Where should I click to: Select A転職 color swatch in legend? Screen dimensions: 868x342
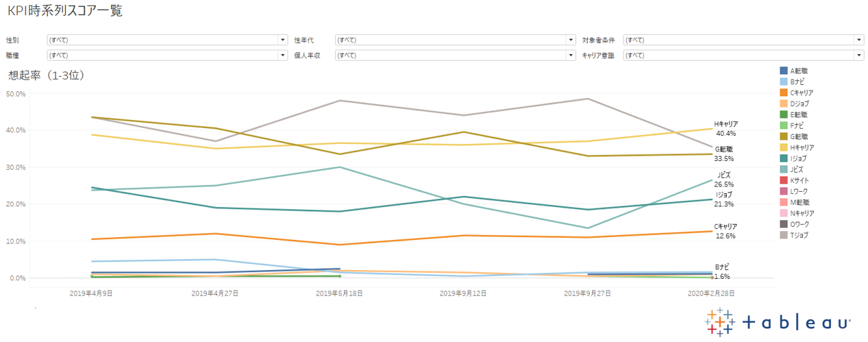[784, 71]
